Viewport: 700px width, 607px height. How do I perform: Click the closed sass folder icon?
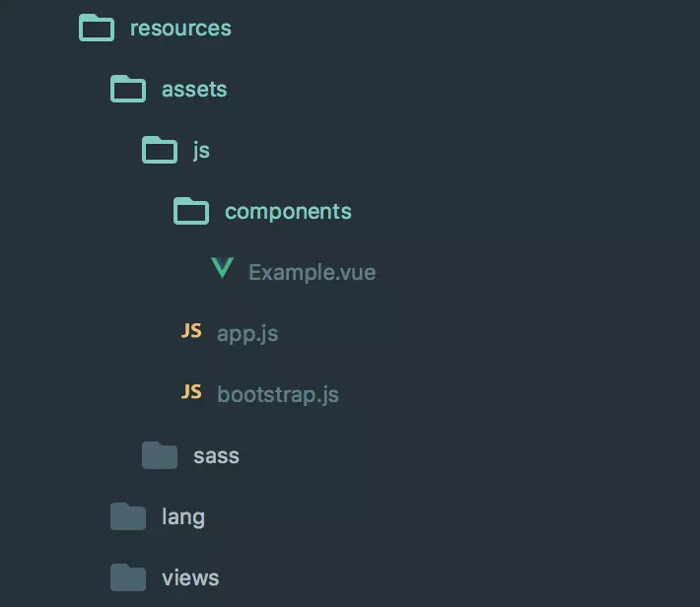(x=160, y=455)
